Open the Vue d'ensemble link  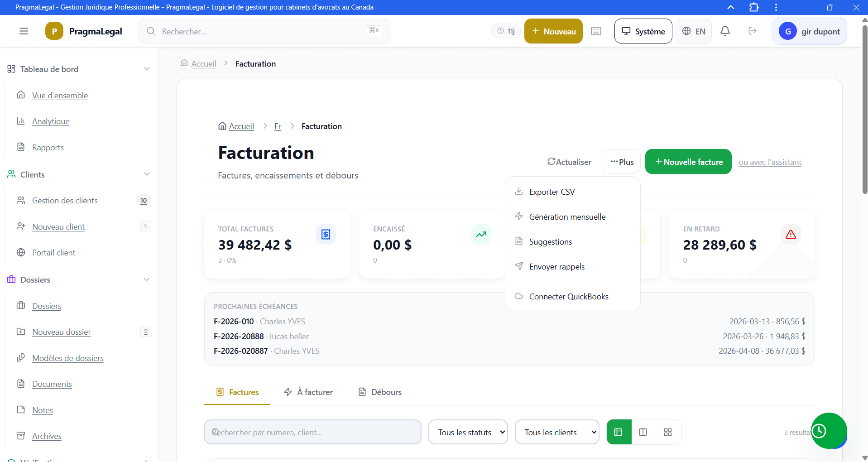click(x=60, y=95)
